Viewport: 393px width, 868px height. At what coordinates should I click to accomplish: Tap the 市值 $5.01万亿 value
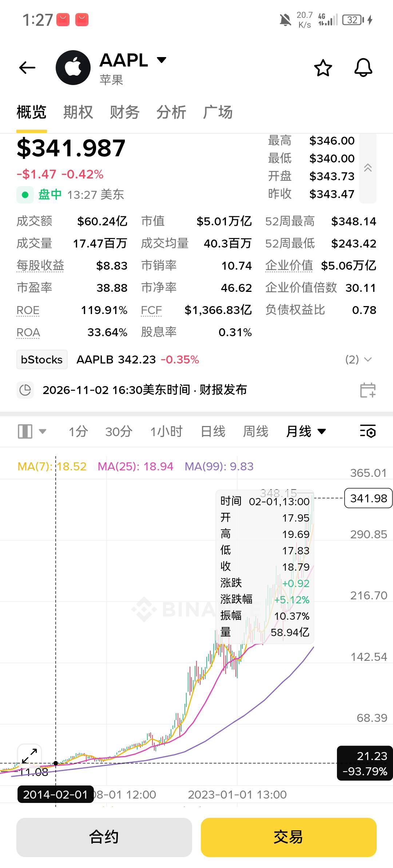[224, 221]
